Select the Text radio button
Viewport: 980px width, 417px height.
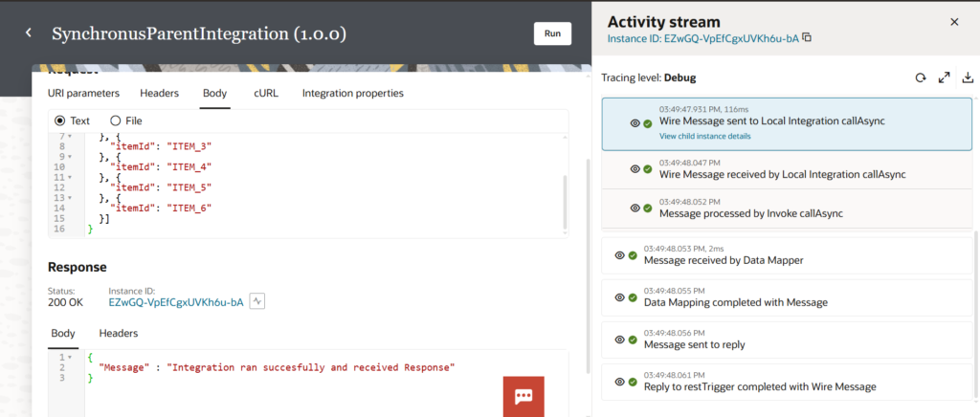point(60,121)
